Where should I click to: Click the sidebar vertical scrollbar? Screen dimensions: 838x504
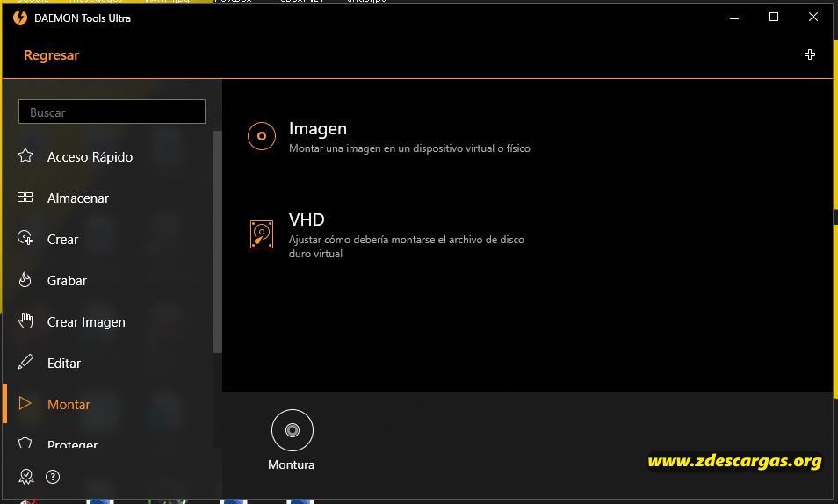[x=217, y=241]
